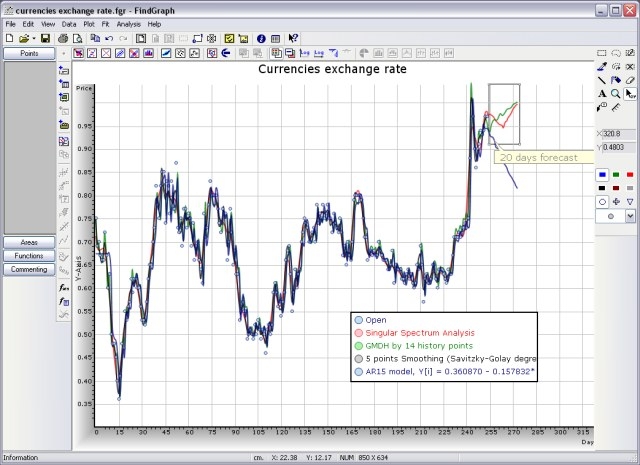Toggle the triangle marker shape button

coord(630,201)
